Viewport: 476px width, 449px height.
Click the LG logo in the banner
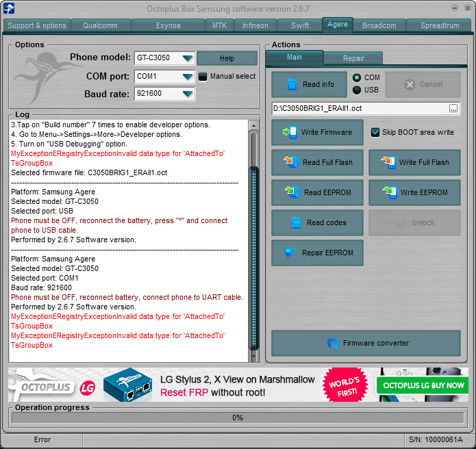pos(88,387)
